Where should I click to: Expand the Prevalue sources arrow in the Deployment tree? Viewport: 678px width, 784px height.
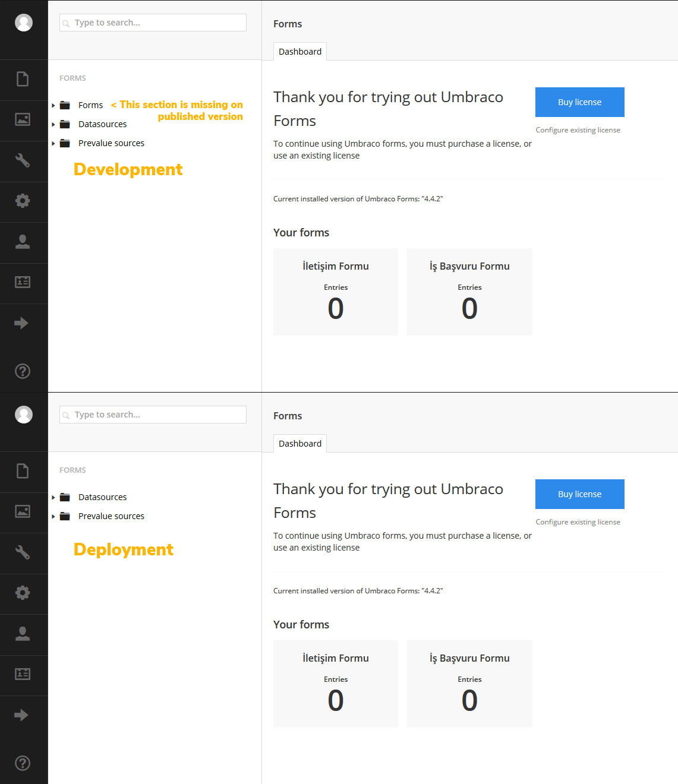pyautogui.click(x=53, y=517)
